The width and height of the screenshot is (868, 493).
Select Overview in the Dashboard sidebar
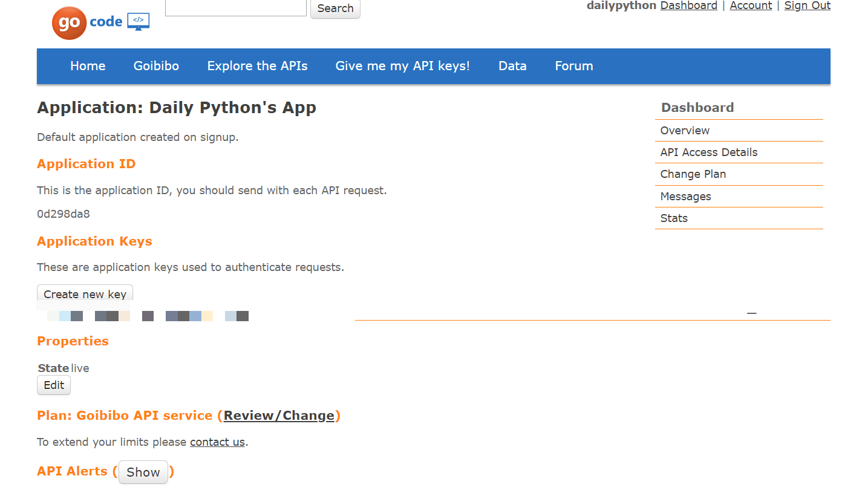(685, 130)
